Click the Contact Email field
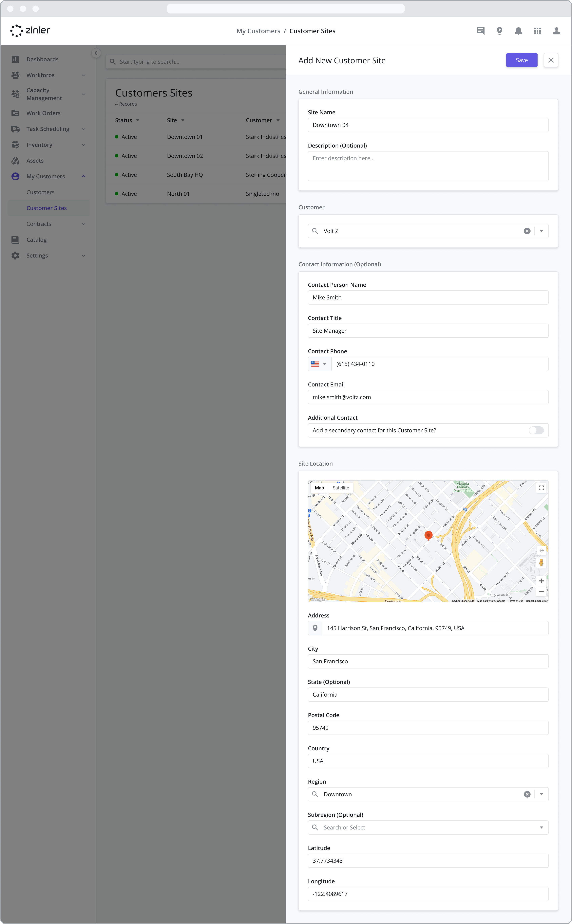The image size is (572, 924). coord(428,397)
